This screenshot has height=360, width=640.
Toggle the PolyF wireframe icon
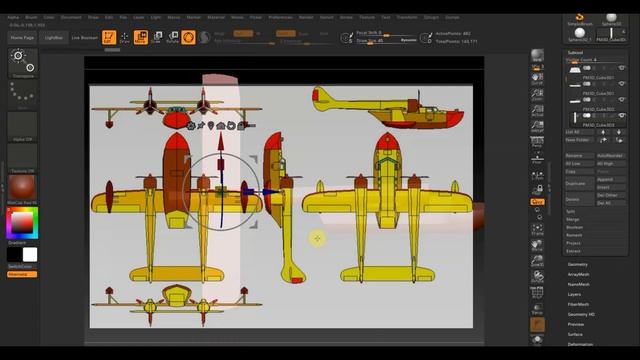537,292
